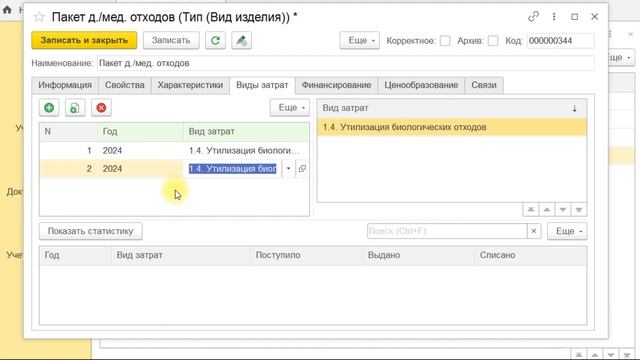
Task: Click the Год column header in upper table
Action: point(140,131)
